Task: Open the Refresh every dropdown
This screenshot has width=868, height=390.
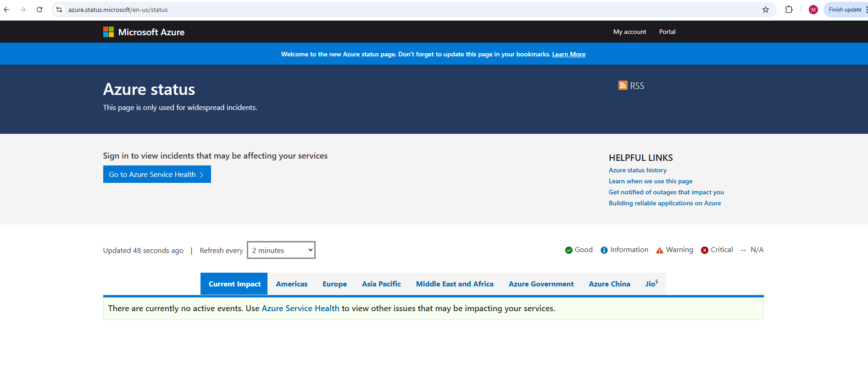Action: click(x=281, y=250)
